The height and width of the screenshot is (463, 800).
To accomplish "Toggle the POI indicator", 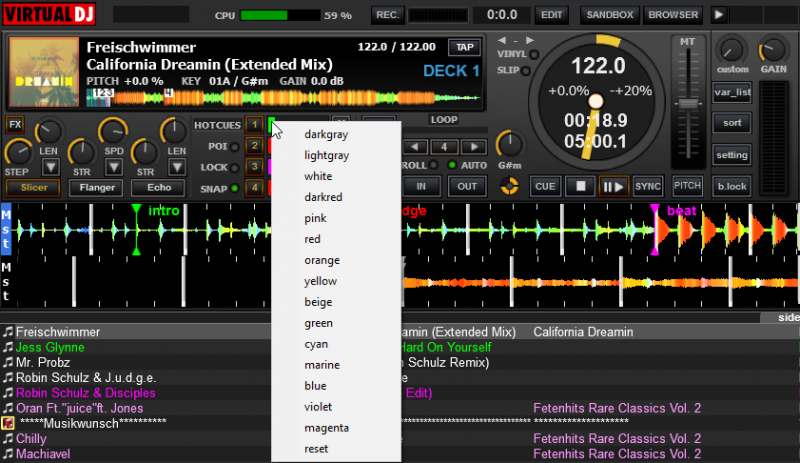I will pyautogui.click(x=235, y=147).
